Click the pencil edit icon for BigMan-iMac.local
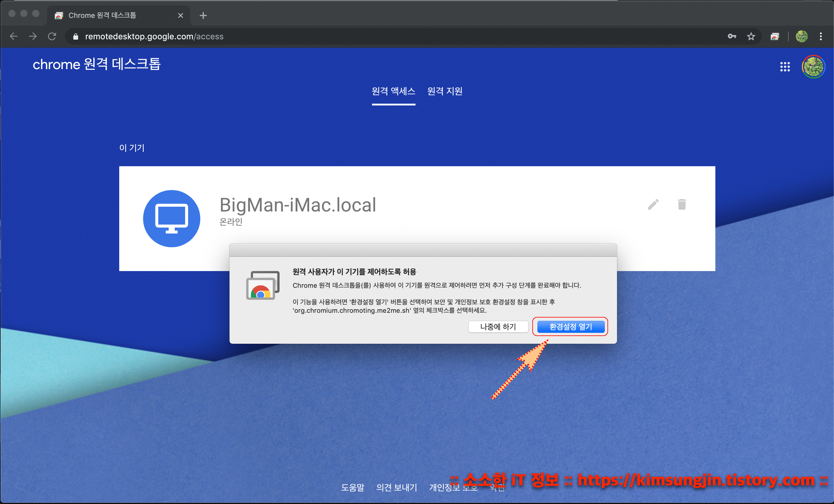 click(x=653, y=204)
